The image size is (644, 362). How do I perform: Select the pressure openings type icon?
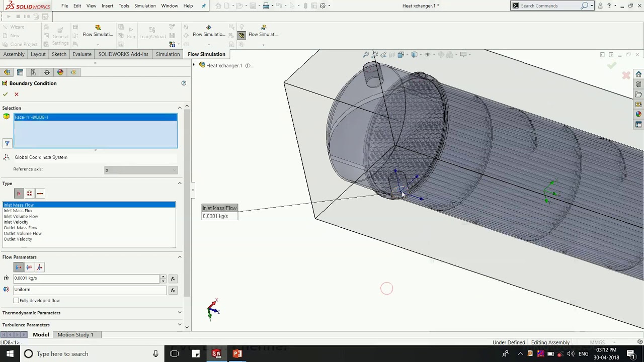click(30, 194)
